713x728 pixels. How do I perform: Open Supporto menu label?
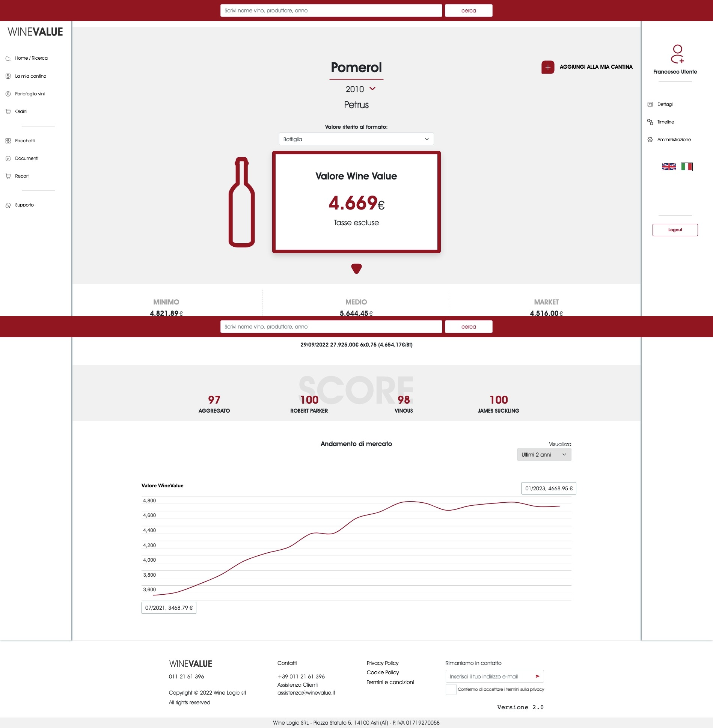[24, 205]
